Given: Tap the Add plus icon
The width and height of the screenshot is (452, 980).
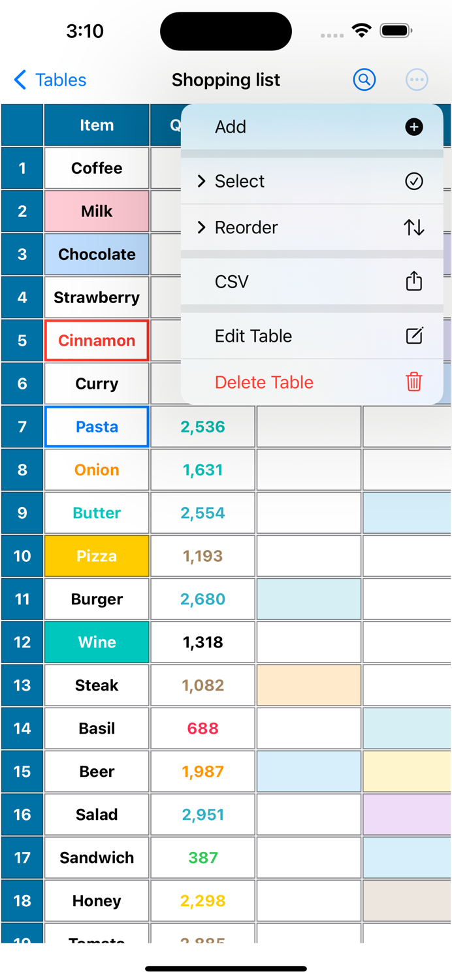Looking at the screenshot, I should [x=414, y=127].
